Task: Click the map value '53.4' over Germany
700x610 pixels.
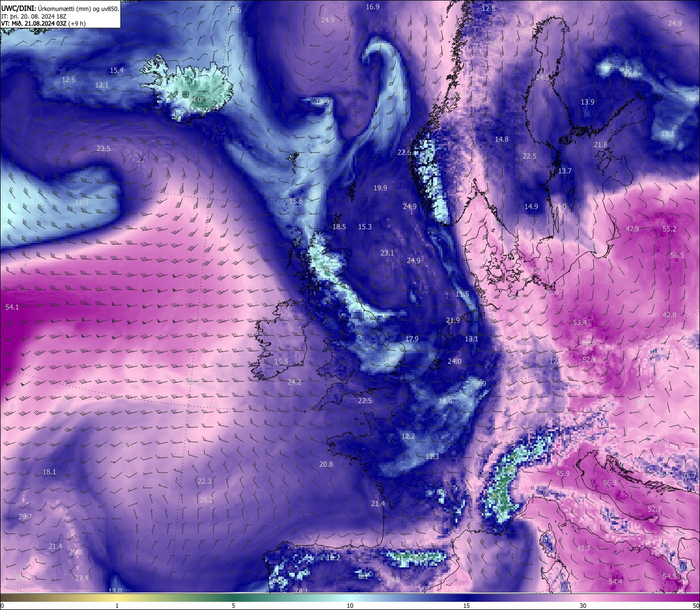Action: click(x=580, y=323)
